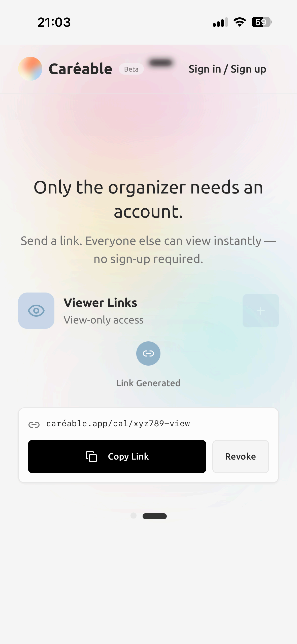This screenshot has width=297, height=644.
Task: Tap the View-only access subtitle
Action: pos(104,320)
